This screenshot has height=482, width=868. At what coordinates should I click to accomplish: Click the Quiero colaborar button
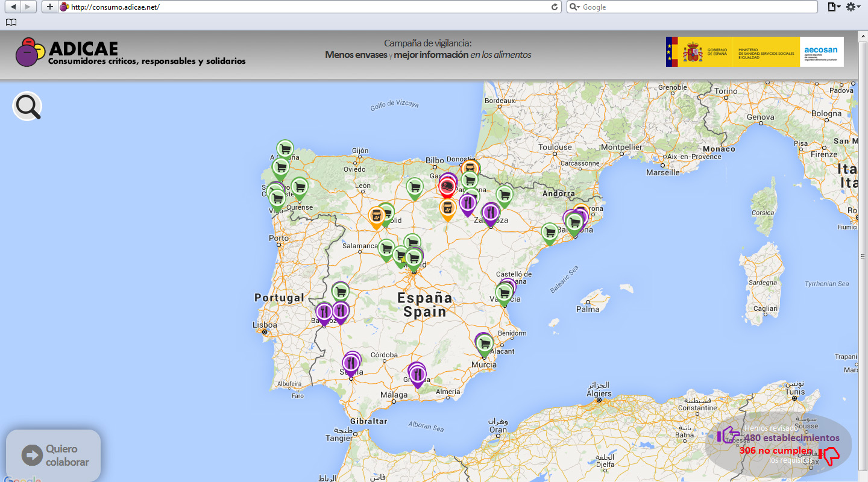click(53, 455)
